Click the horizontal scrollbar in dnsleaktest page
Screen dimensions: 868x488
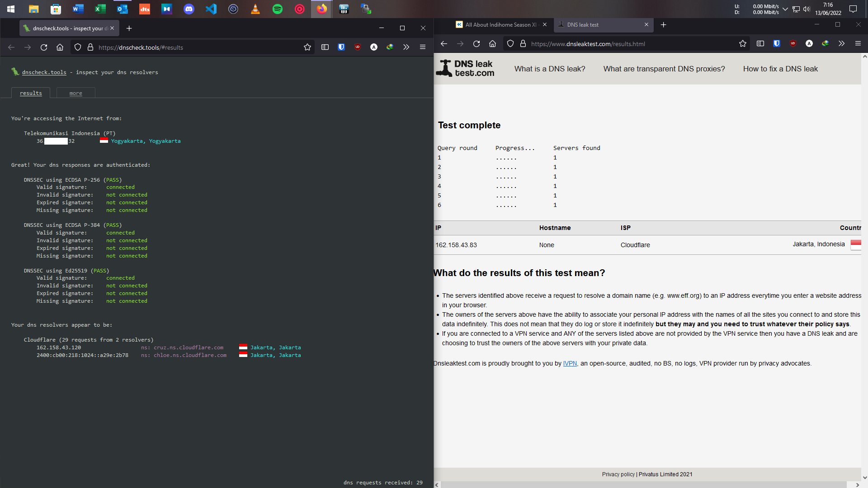(643, 484)
